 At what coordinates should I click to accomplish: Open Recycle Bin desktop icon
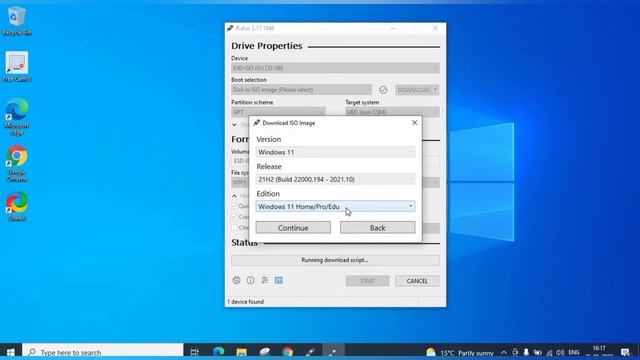point(17,21)
